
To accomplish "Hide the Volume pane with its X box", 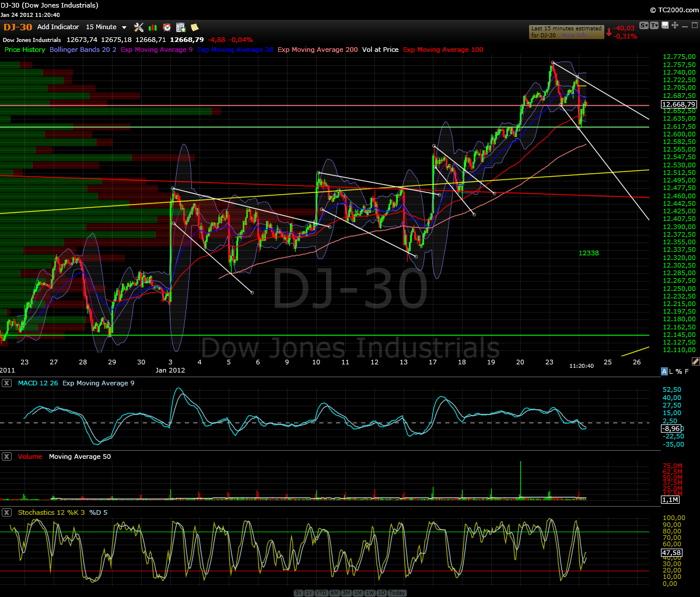I will point(7,456).
